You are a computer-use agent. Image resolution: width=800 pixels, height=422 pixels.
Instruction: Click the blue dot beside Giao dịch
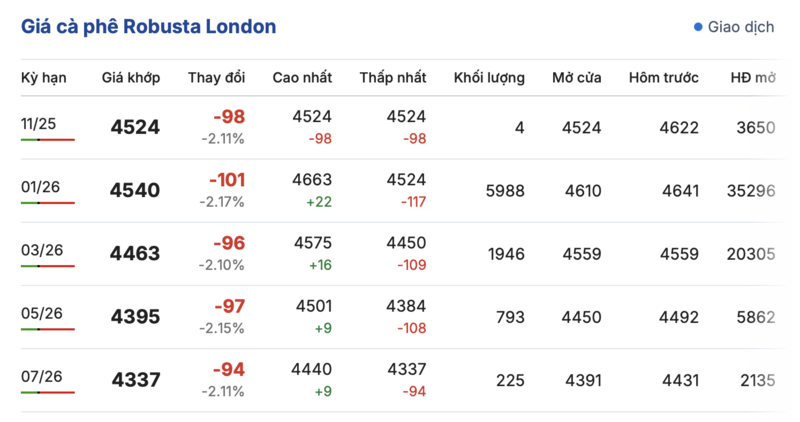(698, 27)
